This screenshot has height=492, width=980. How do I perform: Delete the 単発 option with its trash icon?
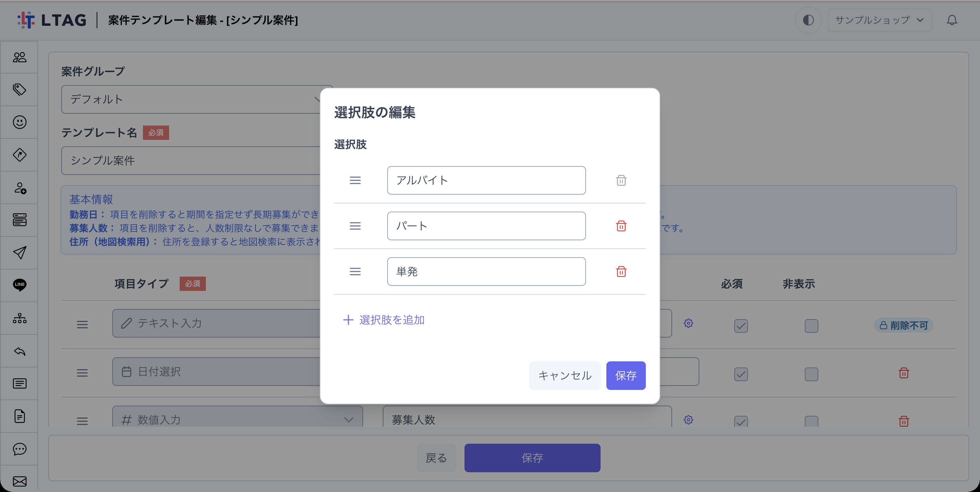621,272
